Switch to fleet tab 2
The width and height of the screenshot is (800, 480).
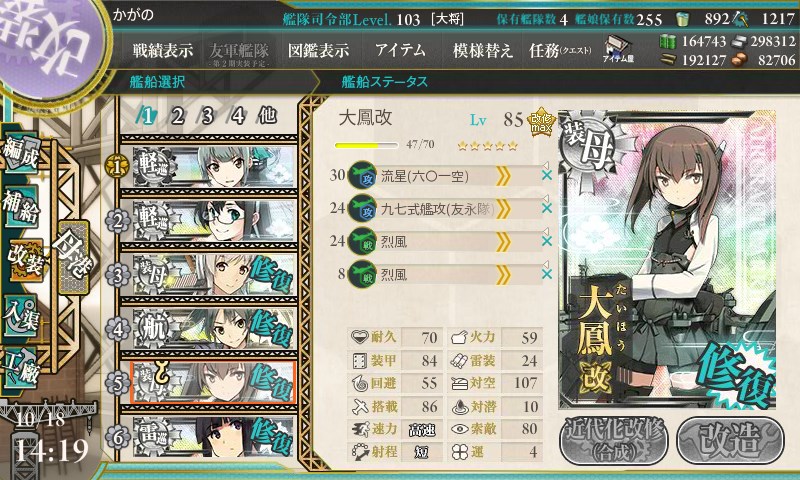178,116
